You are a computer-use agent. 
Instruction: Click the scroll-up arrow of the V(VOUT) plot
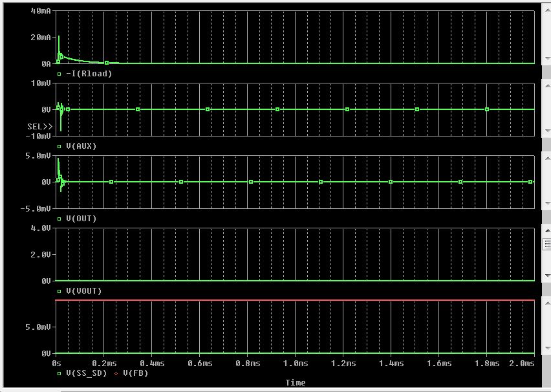(x=546, y=230)
